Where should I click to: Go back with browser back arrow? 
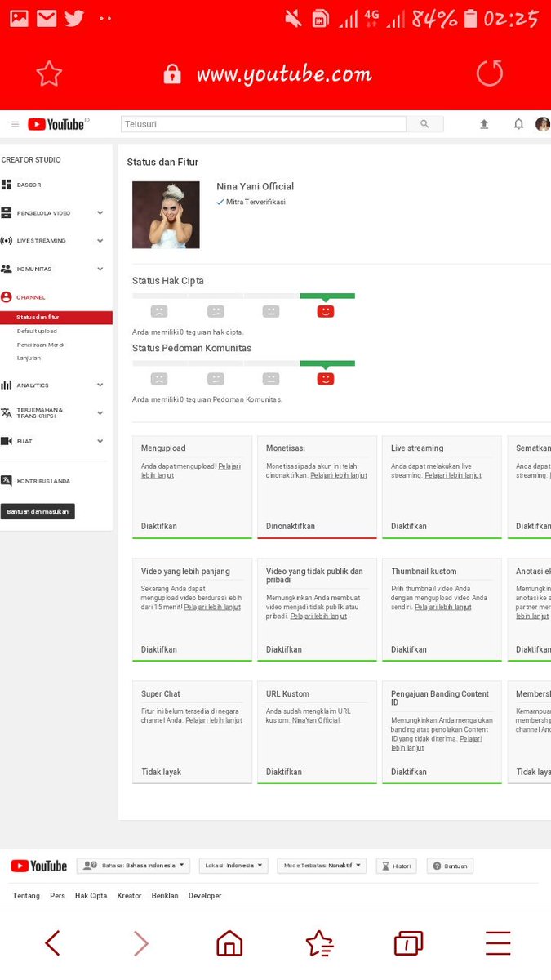(53, 943)
